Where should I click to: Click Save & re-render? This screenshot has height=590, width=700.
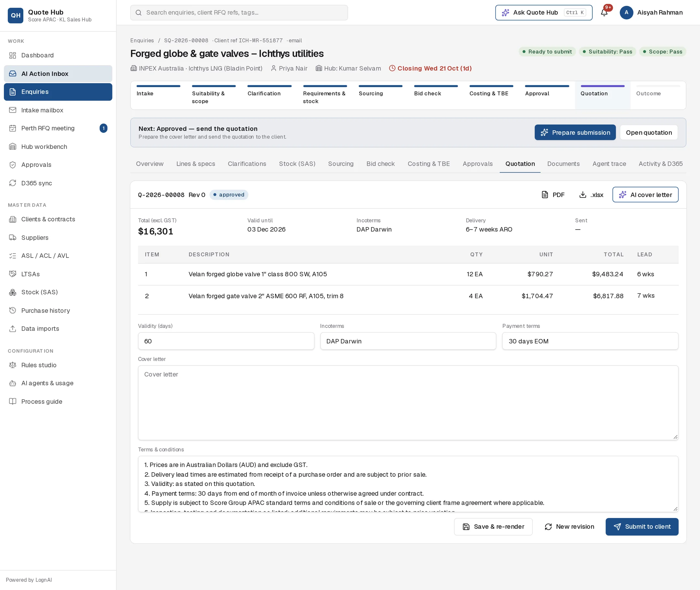click(493, 526)
